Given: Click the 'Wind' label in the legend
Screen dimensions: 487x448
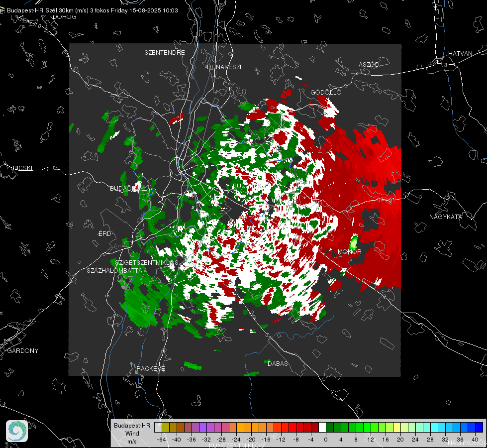Looking at the screenshot, I should tap(132, 433).
